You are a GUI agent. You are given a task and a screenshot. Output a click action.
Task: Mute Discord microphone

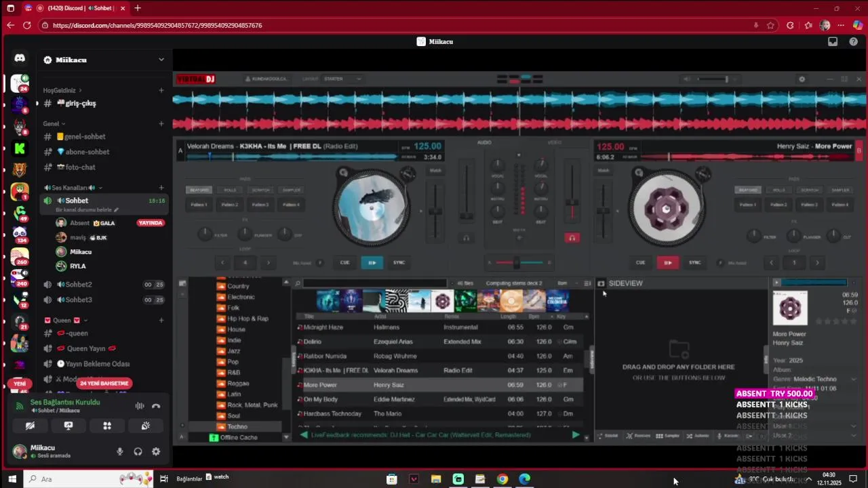(x=120, y=451)
